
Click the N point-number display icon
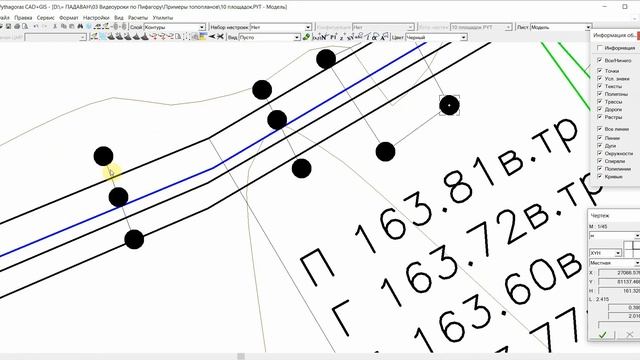click(x=324, y=37)
